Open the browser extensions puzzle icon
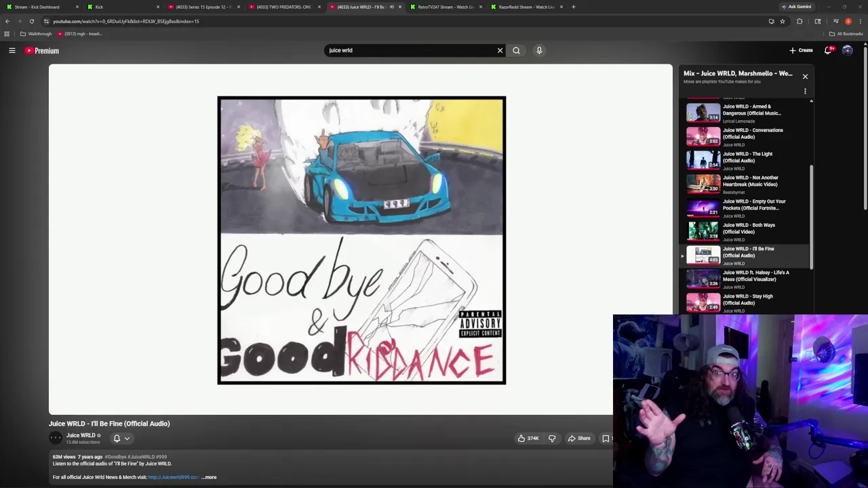This screenshot has width=868, height=488. tap(800, 21)
